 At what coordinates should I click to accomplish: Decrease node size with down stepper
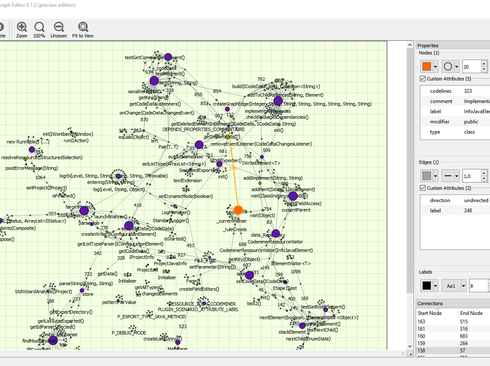click(484, 69)
